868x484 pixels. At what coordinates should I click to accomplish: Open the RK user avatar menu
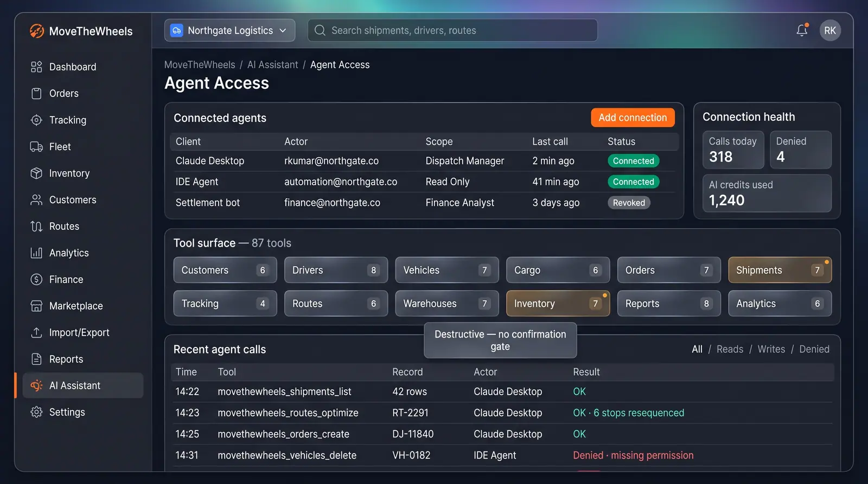click(830, 30)
